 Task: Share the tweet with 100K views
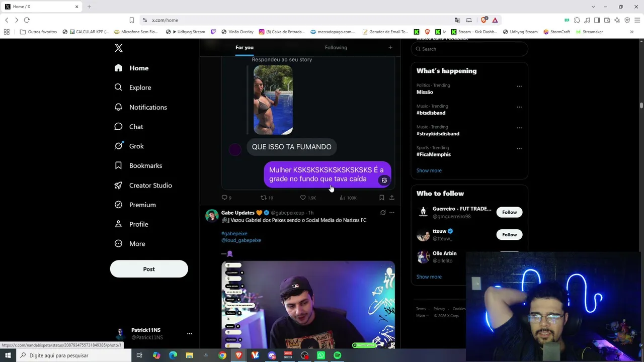tap(392, 198)
